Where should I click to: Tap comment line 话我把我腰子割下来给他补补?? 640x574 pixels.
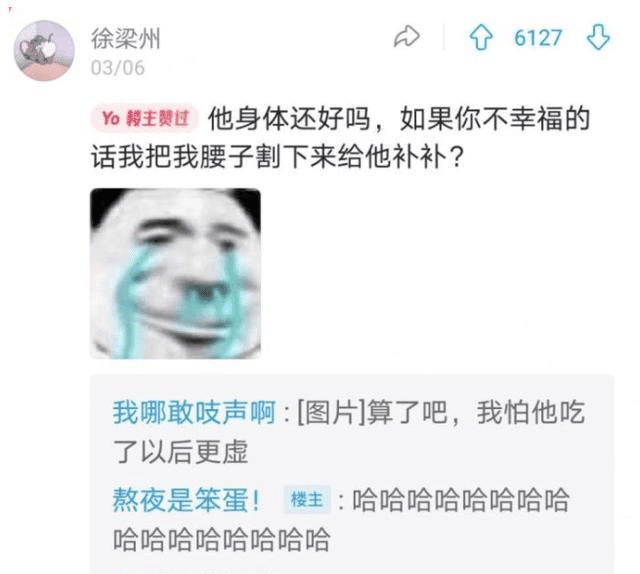[277, 156]
